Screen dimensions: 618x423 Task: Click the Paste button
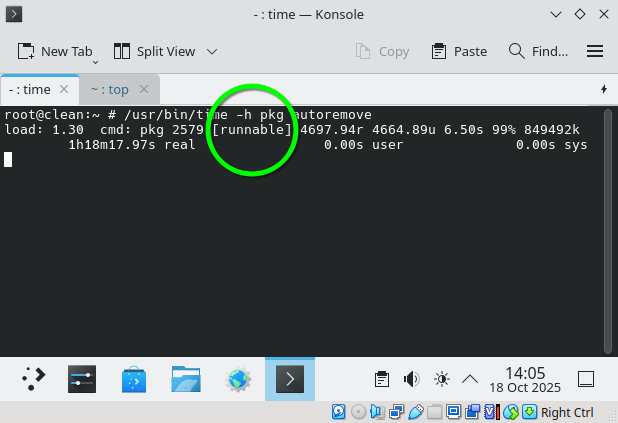459,51
